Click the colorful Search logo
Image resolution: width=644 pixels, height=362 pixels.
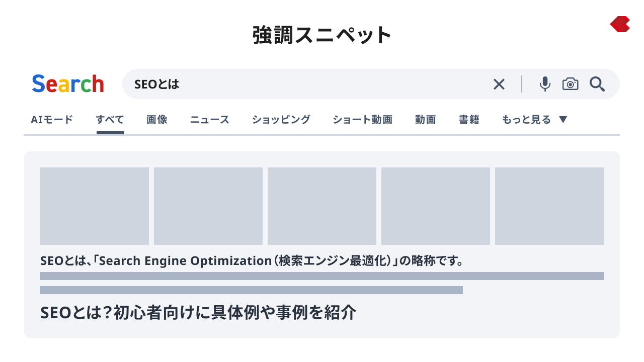[68, 84]
